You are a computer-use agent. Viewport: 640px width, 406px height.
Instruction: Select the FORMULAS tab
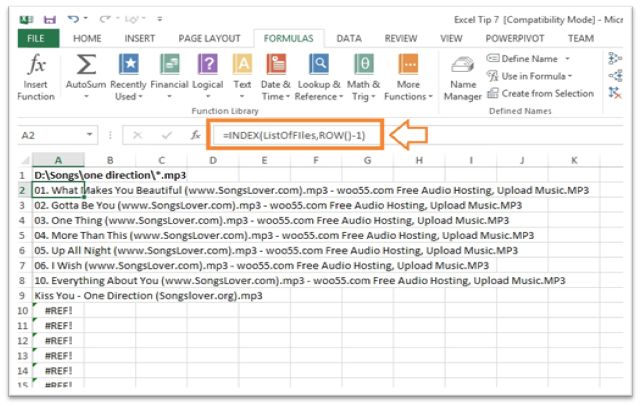(289, 39)
